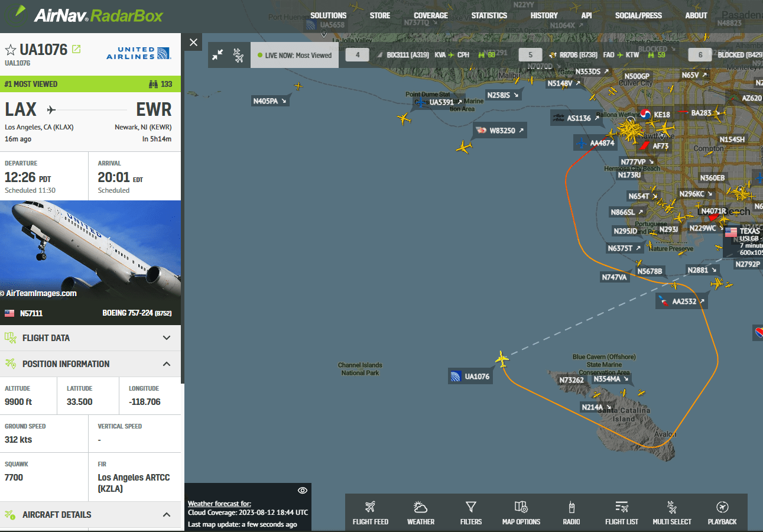Toggle the Flight List view
Viewport: 763px width, 532px height.
[622, 512]
